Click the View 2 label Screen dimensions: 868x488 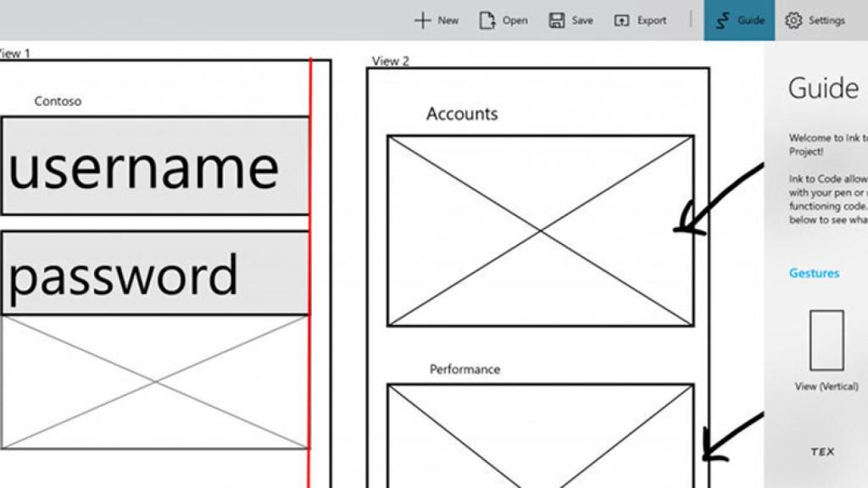pos(388,60)
